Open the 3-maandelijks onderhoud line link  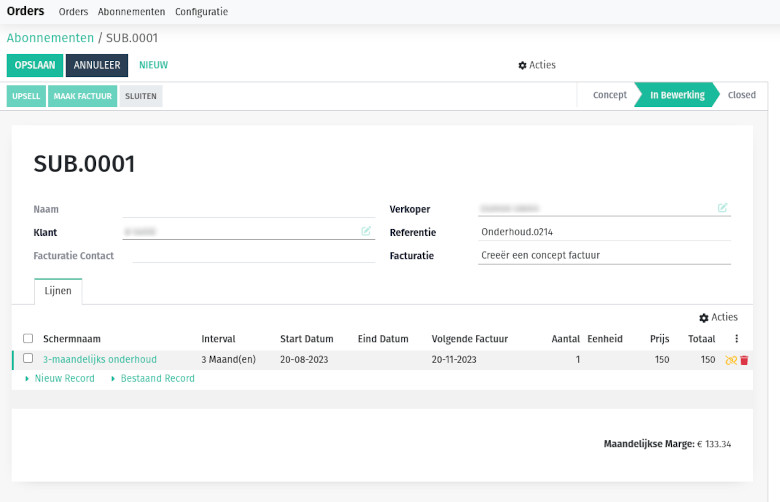tap(99, 359)
